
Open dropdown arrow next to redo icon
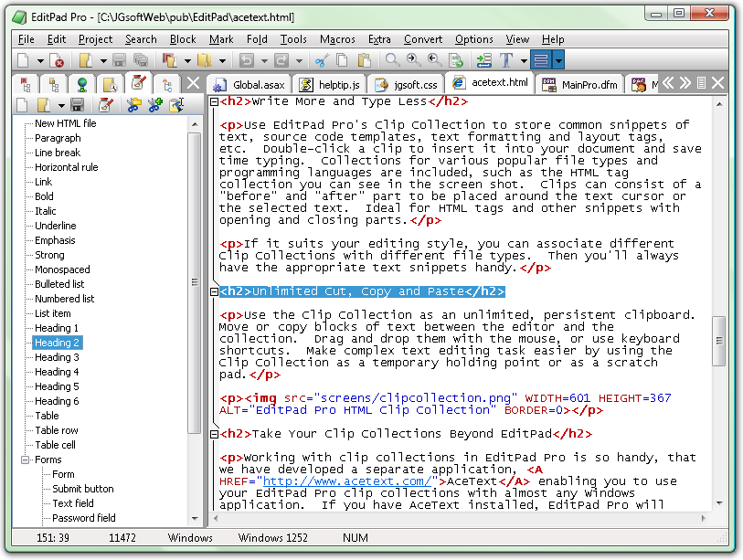click(299, 61)
